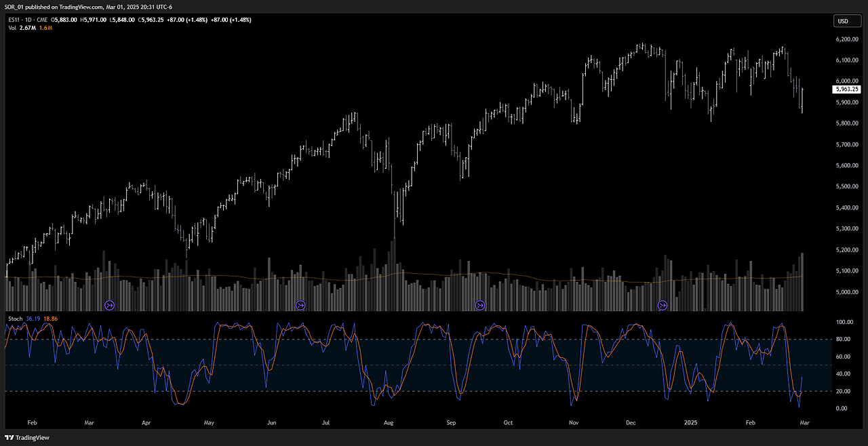
Task: Click the Apr time axis label
Action: (146, 422)
